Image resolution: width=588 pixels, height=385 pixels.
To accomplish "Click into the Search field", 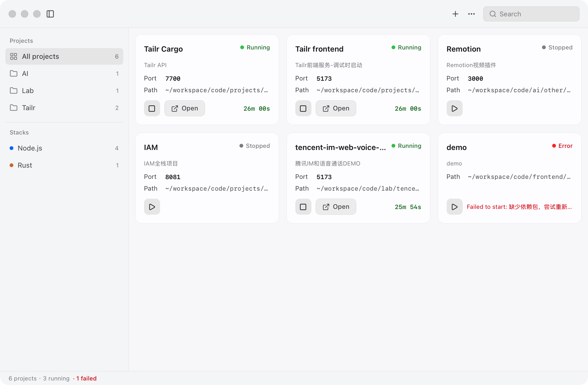I will (531, 14).
